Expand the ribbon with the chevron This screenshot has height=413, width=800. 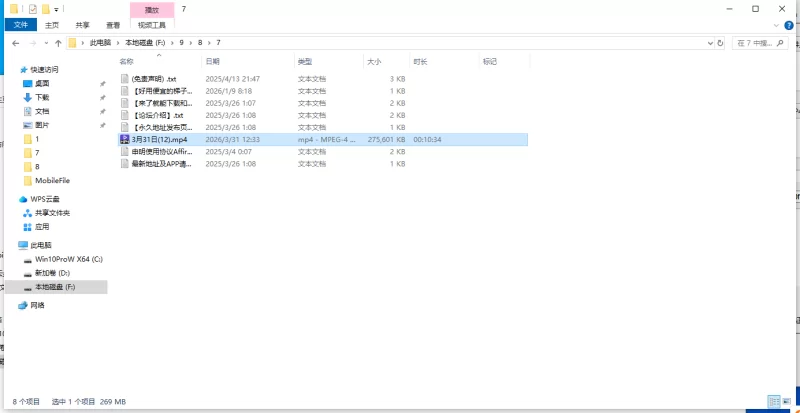point(777,25)
